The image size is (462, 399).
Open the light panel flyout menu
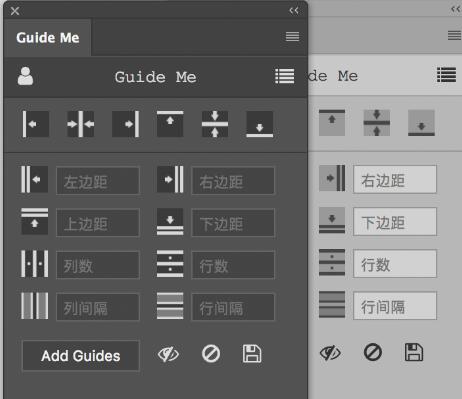point(454,35)
